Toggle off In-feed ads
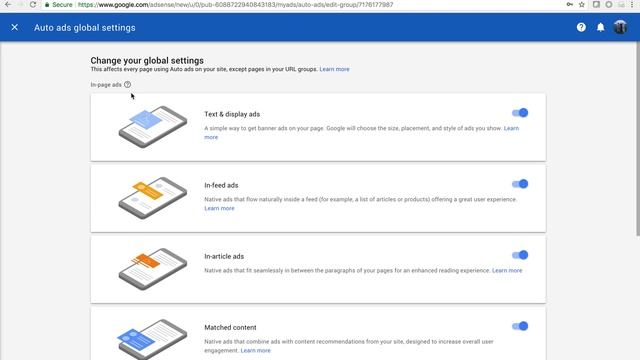 click(520, 184)
